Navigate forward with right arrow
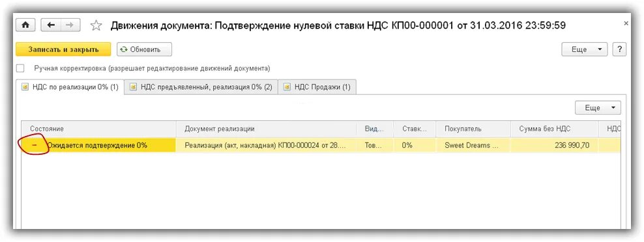644x242 pixels. pyautogui.click(x=70, y=25)
